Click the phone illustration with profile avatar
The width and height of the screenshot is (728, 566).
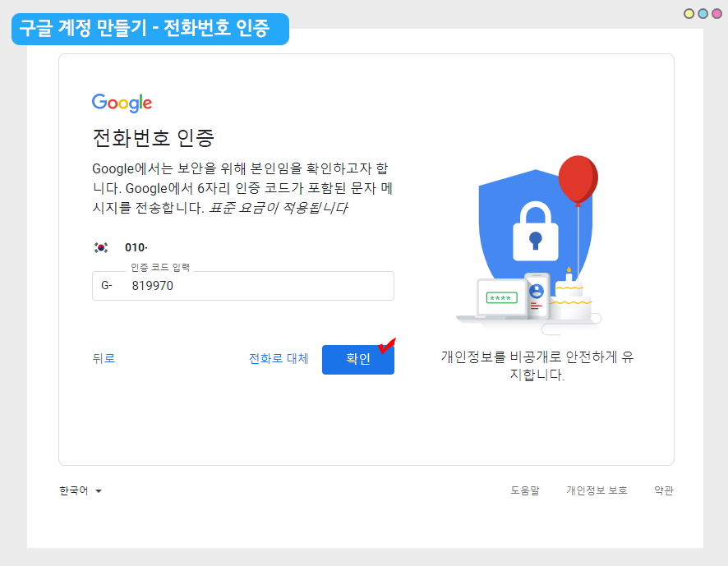[x=537, y=296]
